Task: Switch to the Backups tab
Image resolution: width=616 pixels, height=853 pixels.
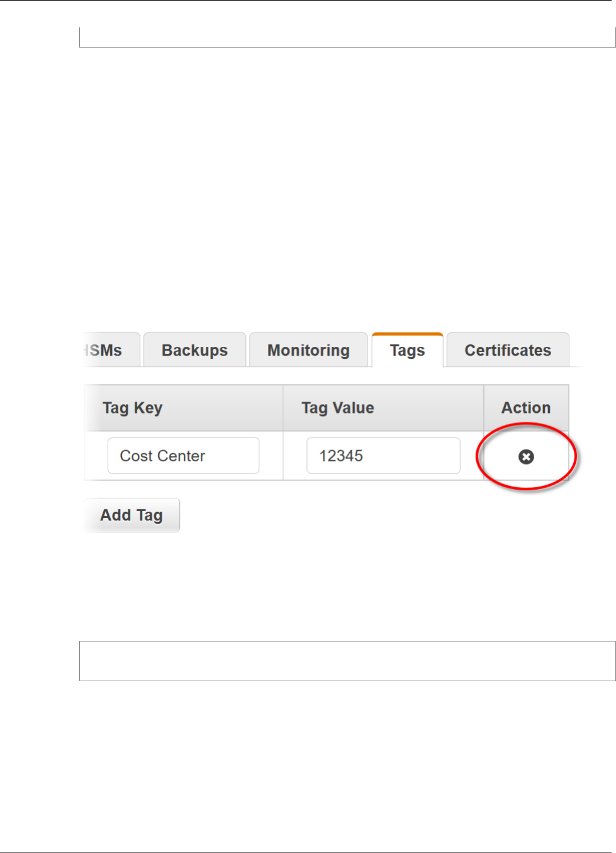Action: coord(194,350)
